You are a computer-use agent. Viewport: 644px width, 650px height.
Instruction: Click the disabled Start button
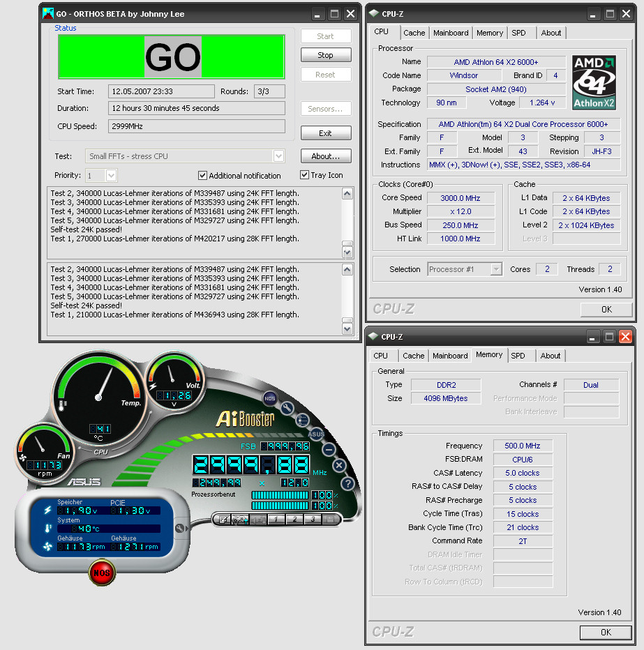pyautogui.click(x=326, y=36)
